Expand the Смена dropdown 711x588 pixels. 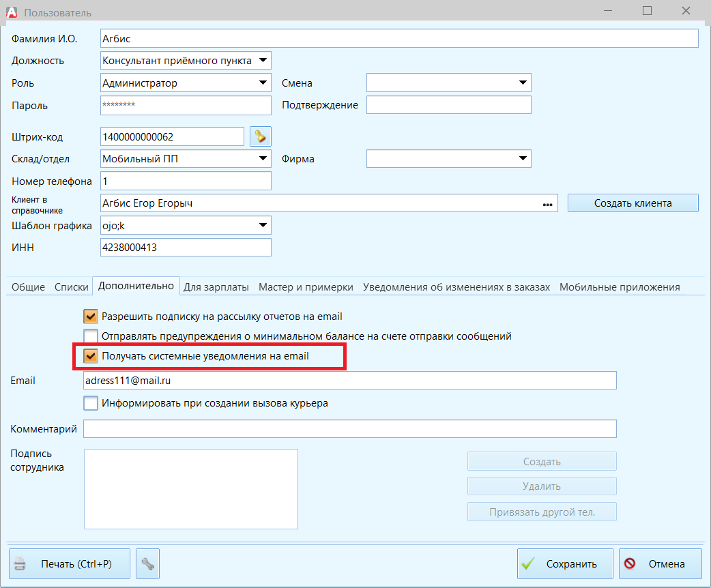[x=523, y=83]
